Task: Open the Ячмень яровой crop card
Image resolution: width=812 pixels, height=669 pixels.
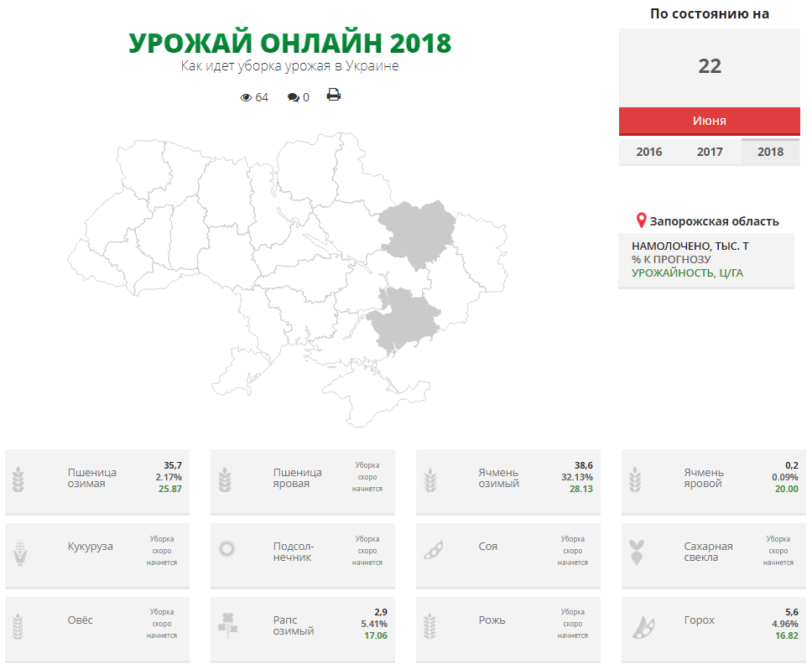Action: (x=714, y=482)
